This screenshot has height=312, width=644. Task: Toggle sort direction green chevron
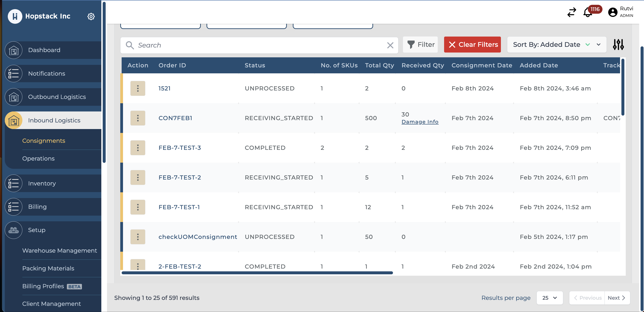point(587,45)
